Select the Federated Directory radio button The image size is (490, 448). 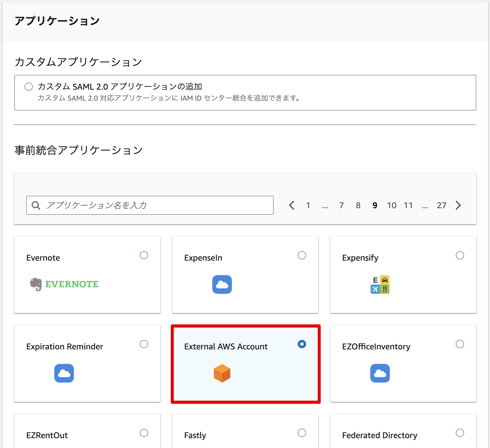(460, 433)
